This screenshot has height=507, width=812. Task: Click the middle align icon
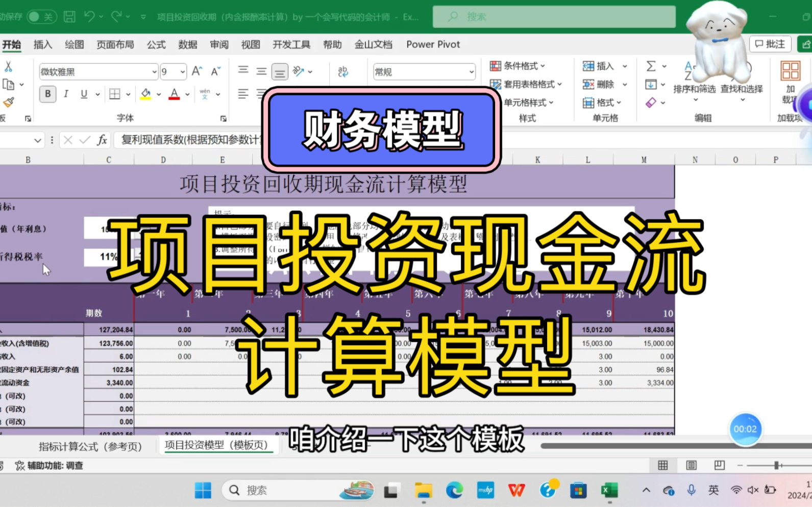(x=261, y=71)
